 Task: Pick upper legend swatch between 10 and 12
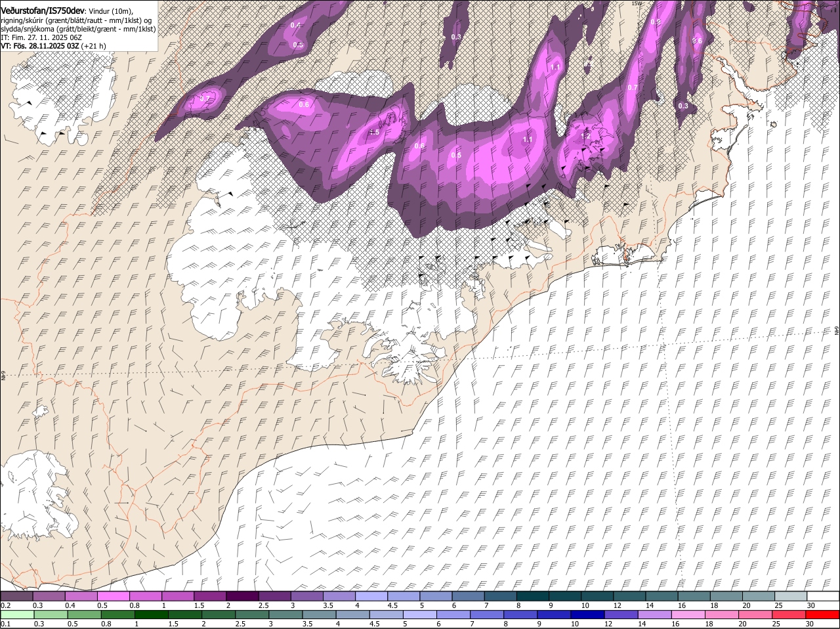[598, 596]
